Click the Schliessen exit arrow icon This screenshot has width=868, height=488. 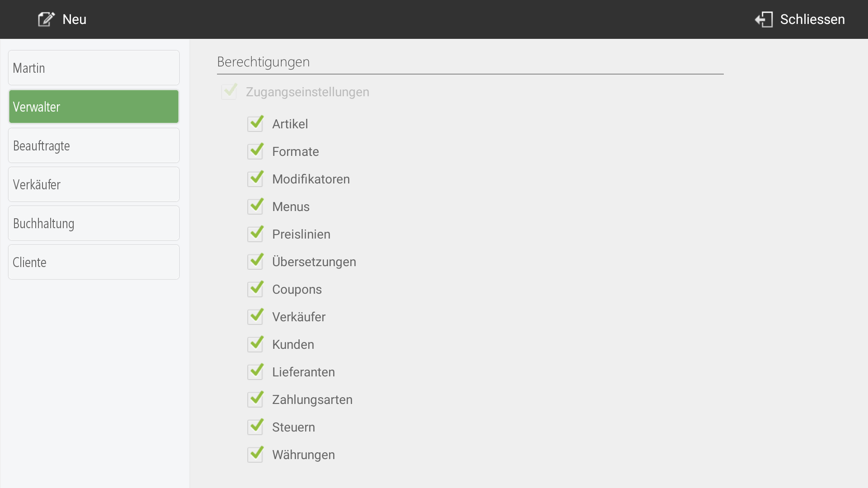[x=764, y=19]
